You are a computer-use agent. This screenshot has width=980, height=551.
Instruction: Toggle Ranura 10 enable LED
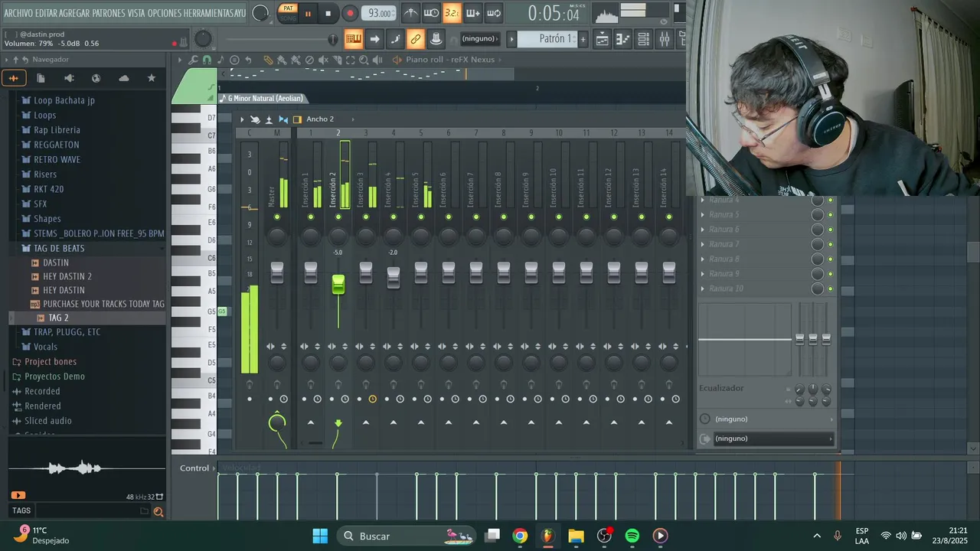coord(830,289)
